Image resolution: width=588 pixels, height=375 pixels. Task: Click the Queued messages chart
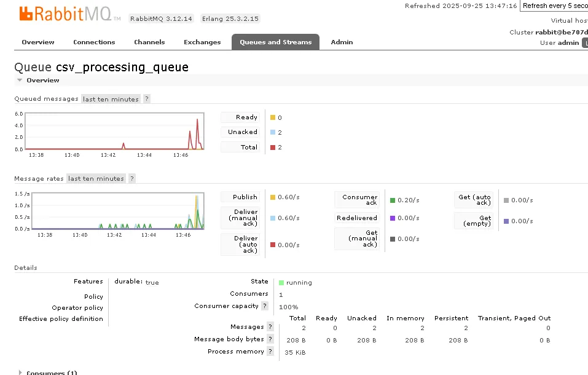pos(114,131)
